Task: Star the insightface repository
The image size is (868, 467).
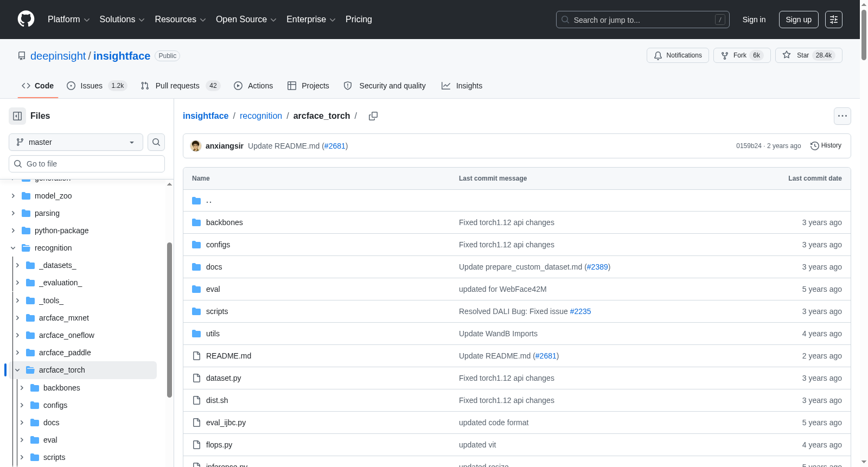Action: tap(809, 55)
